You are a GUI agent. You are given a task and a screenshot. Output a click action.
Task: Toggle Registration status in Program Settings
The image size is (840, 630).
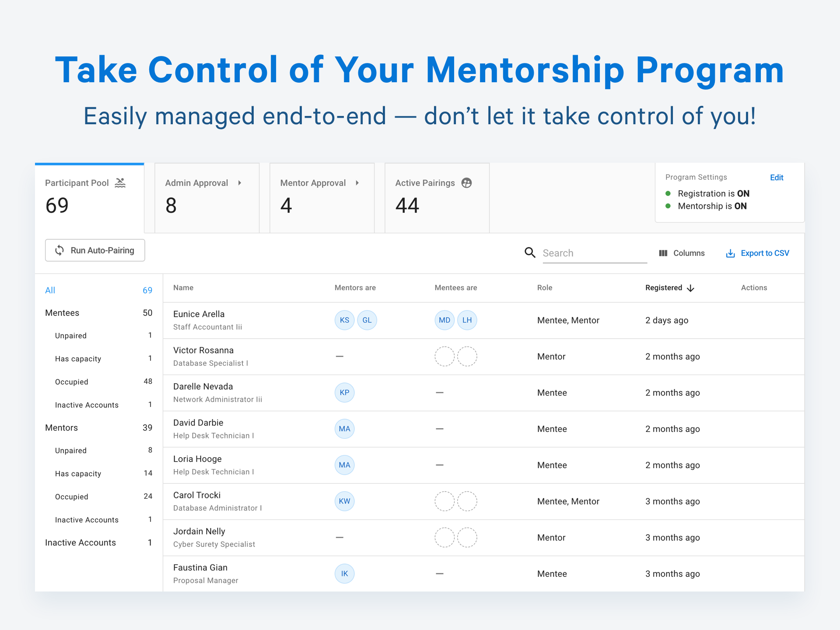click(x=668, y=193)
